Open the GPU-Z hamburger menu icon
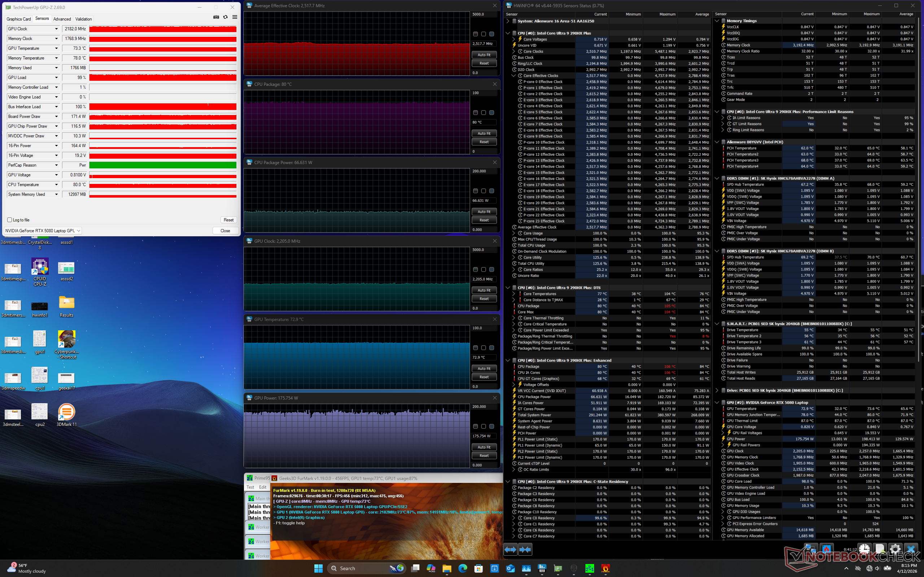The height and width of the screenshot is (577, 924). [x=235, y=17]
